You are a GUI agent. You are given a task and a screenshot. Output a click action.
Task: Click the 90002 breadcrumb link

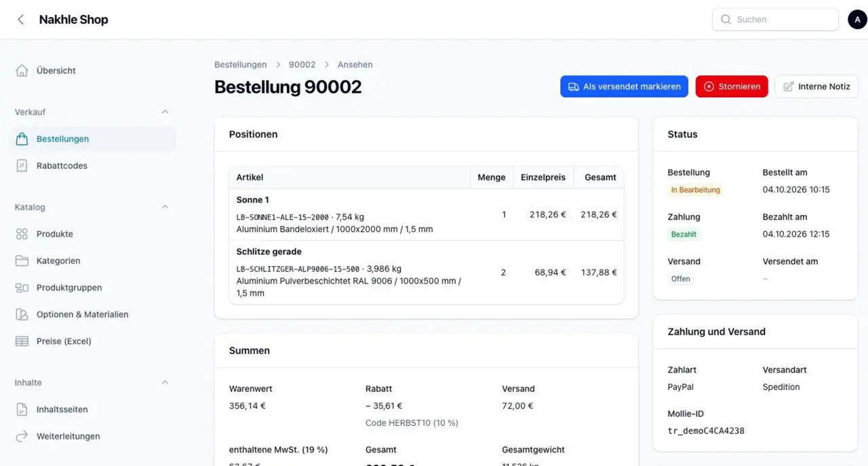tap(302, 64)
